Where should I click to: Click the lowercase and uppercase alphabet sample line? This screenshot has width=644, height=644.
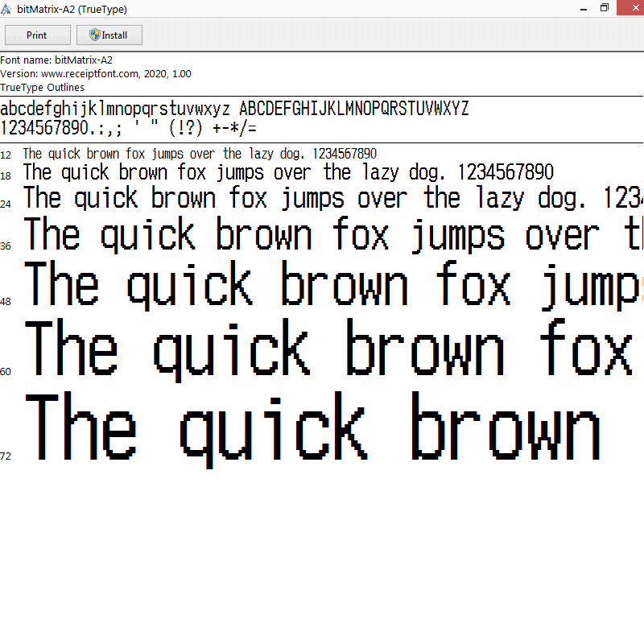[234, 109]
